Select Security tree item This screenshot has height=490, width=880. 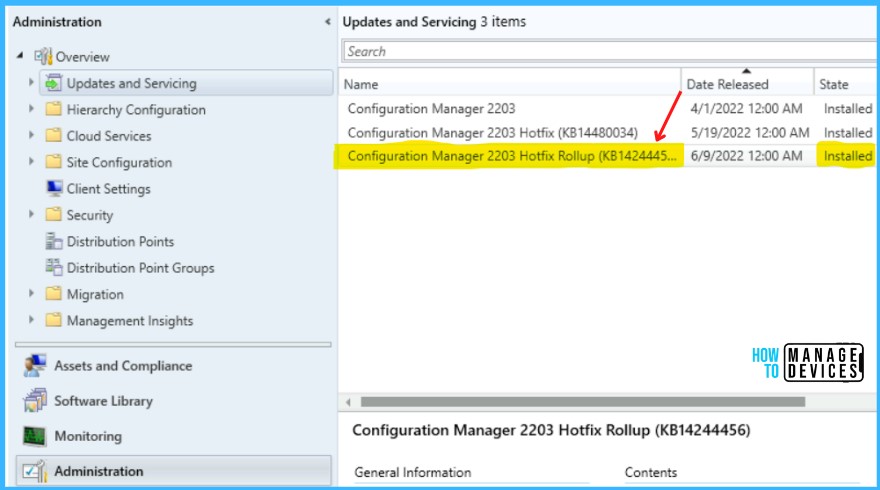90,215
